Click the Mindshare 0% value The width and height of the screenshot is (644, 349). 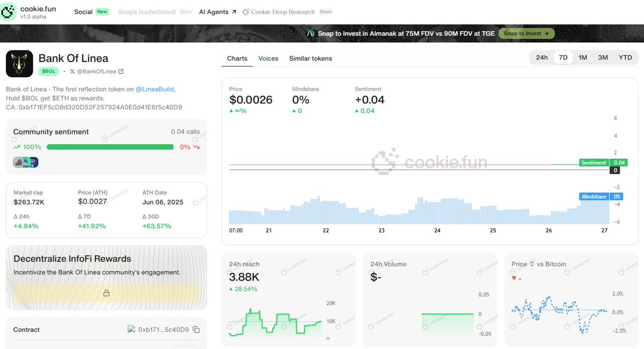[301, 100]
